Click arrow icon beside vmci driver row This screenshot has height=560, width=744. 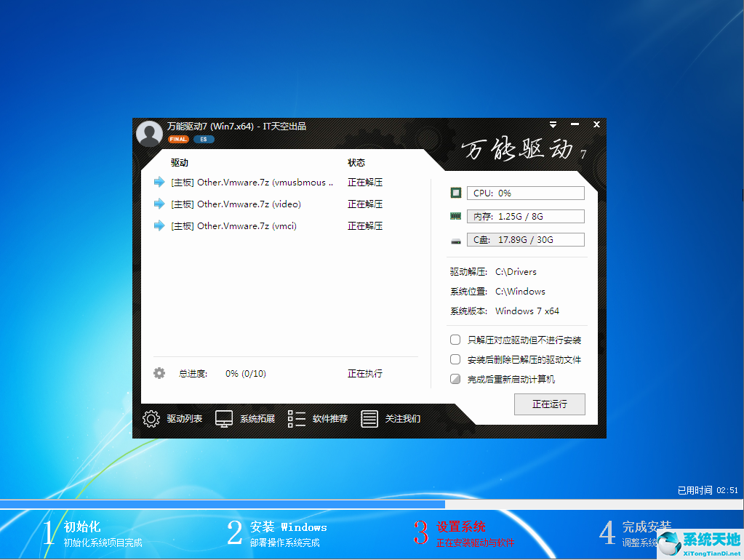point(159,225)
